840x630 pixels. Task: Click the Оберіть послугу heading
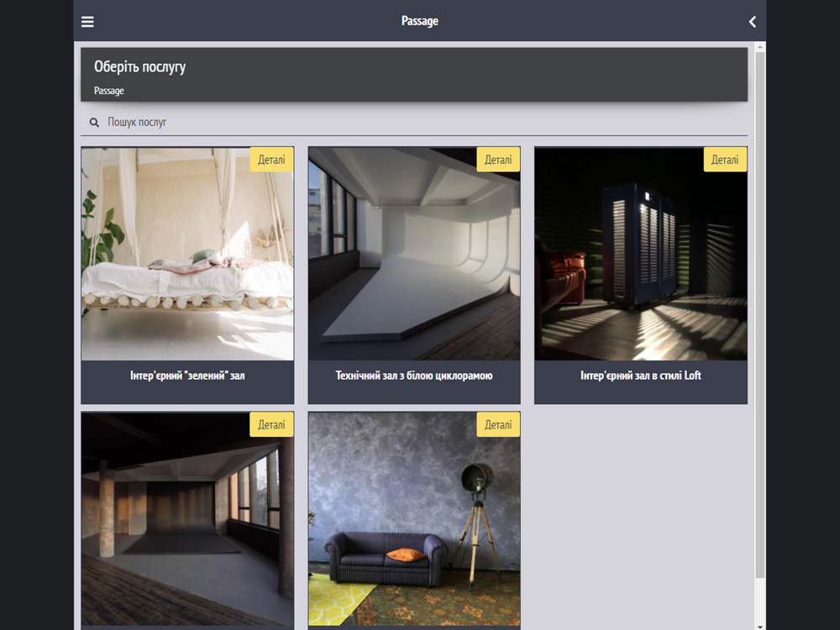[x=139, y=67]
